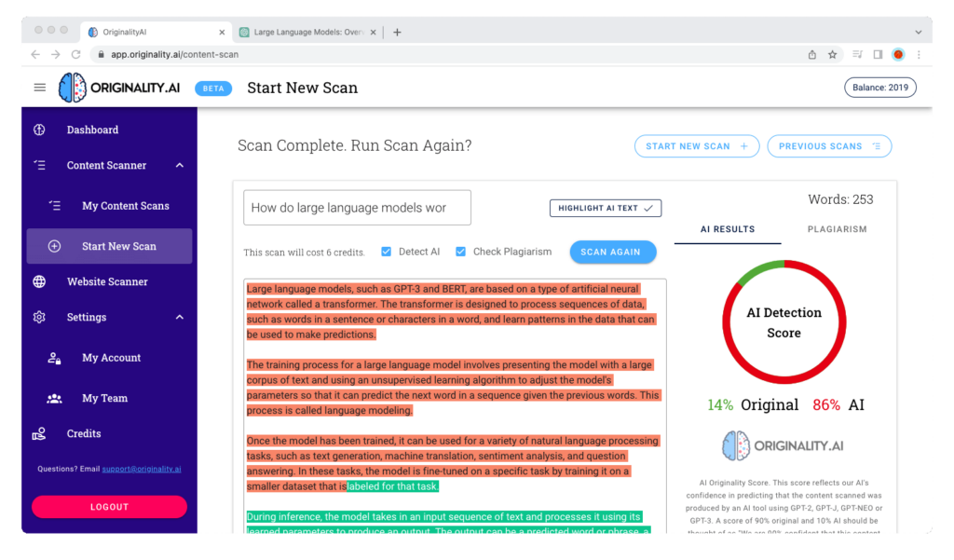This screenshot has height=560, width=954.
Task: Open My Account settings page
Action: tap(110, 358)
